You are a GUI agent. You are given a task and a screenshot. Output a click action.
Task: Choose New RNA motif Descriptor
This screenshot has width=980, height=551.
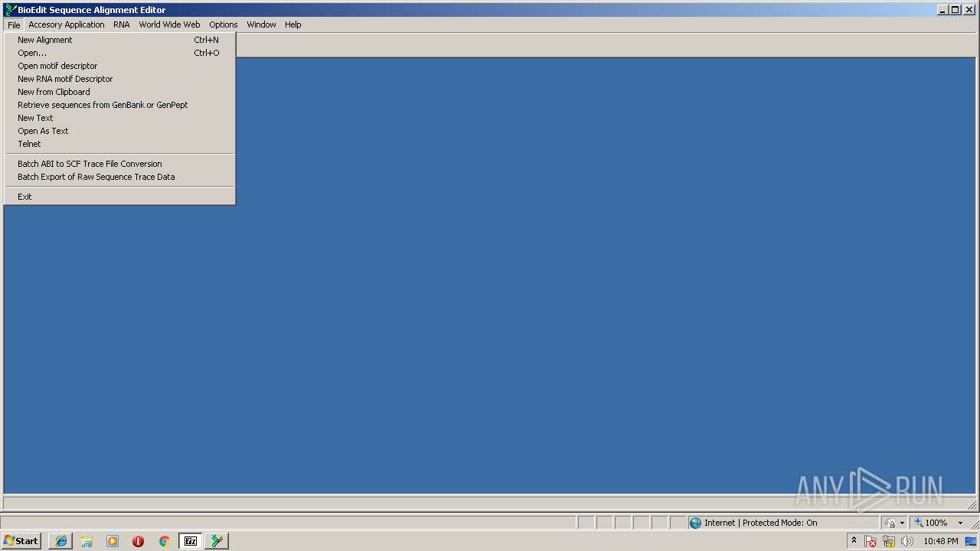click(x=119, y=79)
